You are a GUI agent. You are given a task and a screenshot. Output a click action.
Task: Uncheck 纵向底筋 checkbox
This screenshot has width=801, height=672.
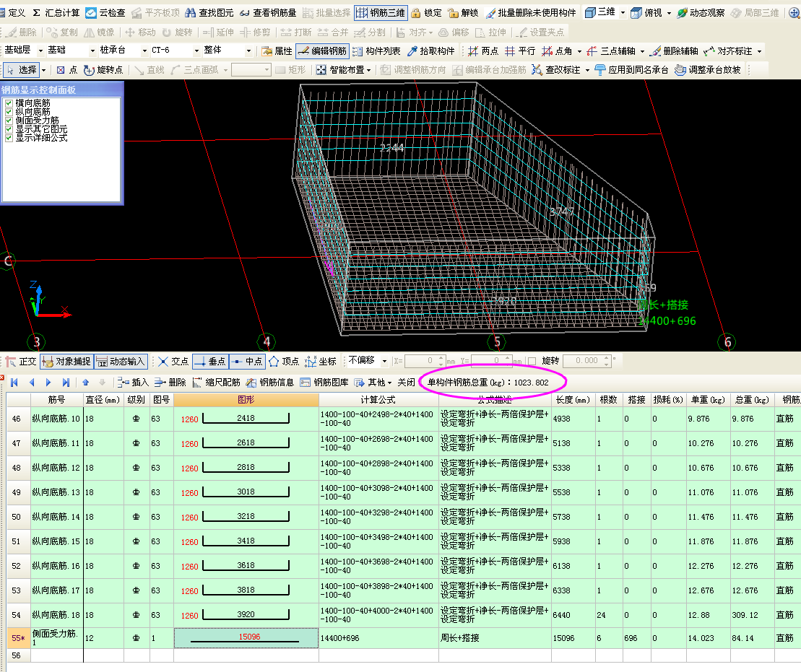pos(9,112)
